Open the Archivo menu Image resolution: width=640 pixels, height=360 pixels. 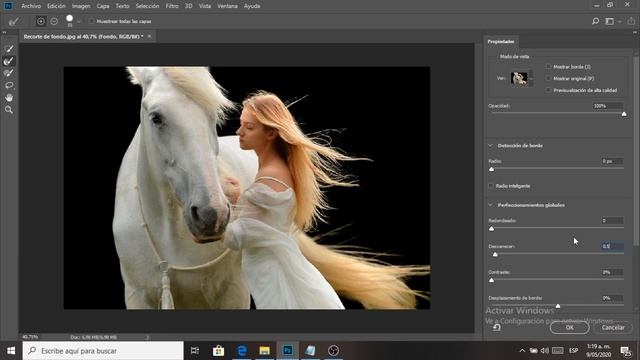31,6
